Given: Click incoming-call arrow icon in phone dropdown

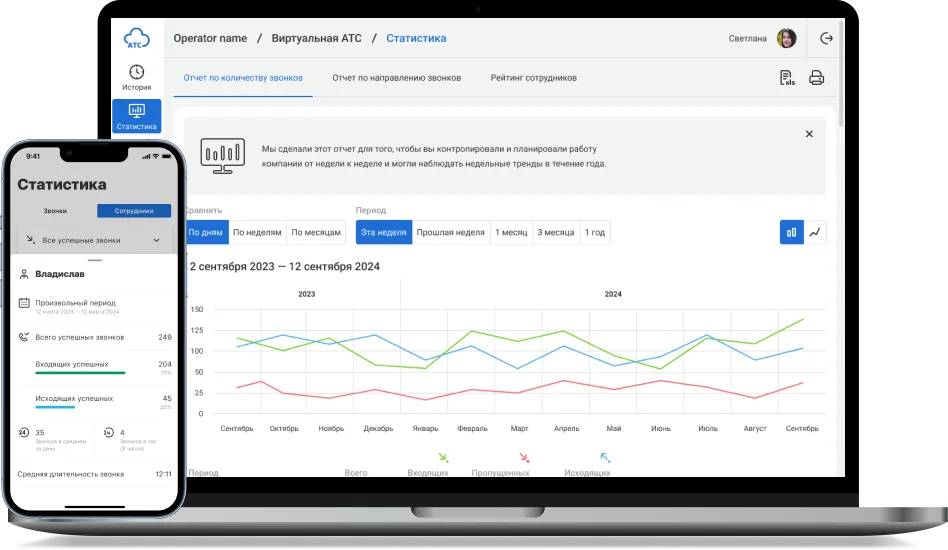Looking at the screenshot, I should [x=30, y=240].
